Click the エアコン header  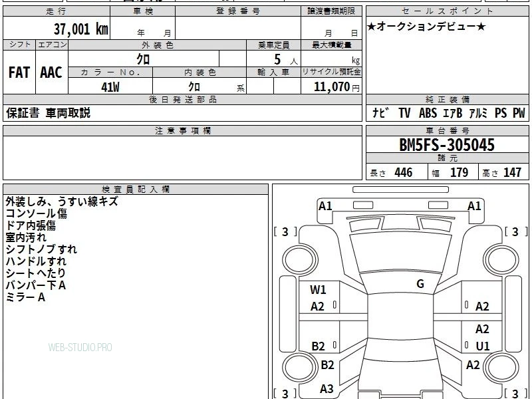[x=52, y=45]
